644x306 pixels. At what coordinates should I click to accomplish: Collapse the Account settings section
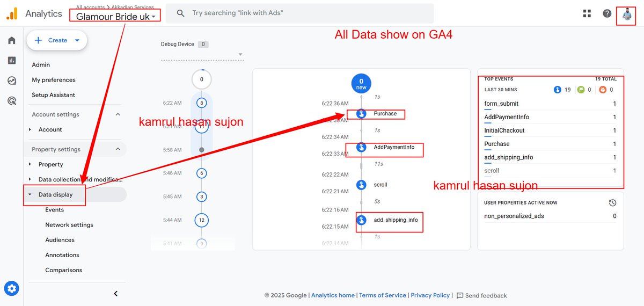(118, 114)
